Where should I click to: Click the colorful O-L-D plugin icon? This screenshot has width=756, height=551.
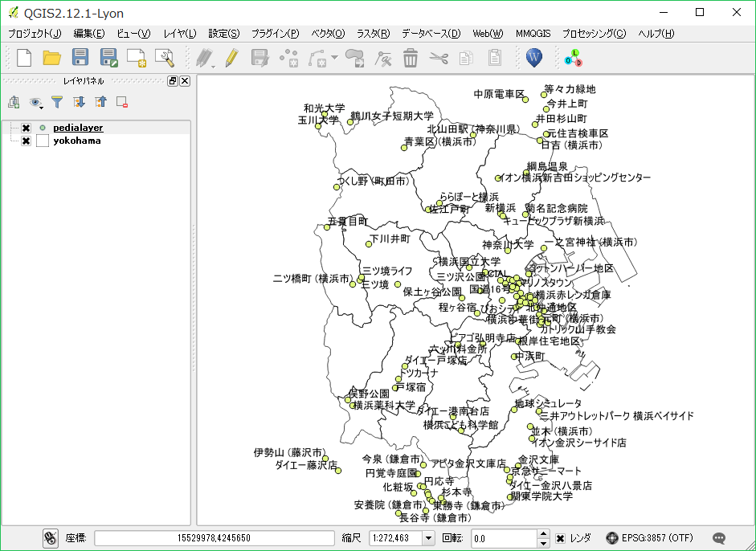click(x=574, y=58)
